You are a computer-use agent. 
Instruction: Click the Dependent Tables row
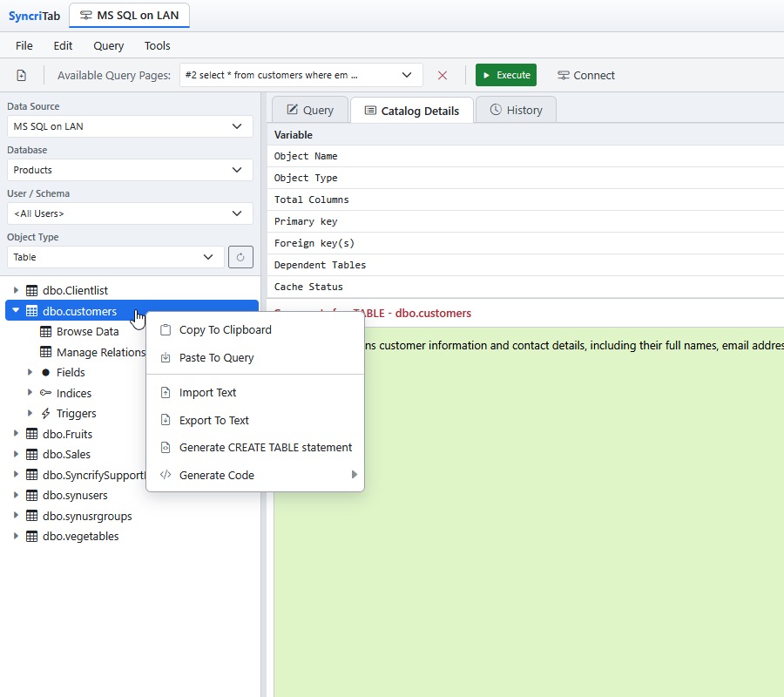[x=525, y=265]
